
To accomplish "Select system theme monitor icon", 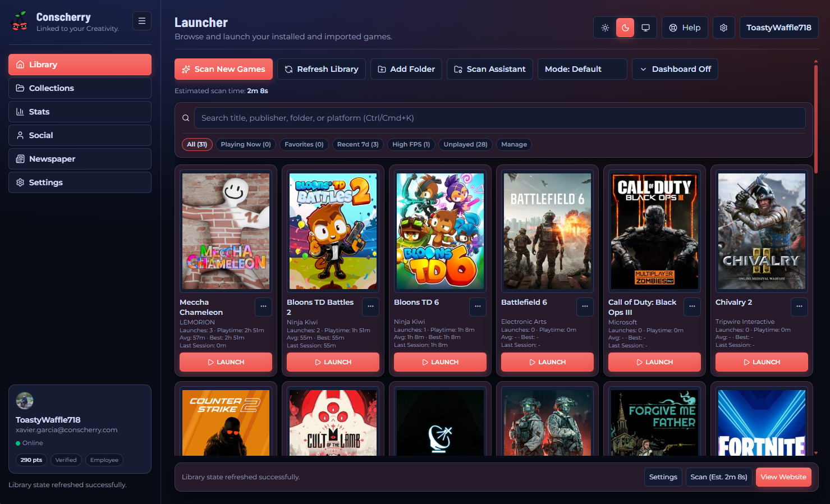I will point(645,28).
